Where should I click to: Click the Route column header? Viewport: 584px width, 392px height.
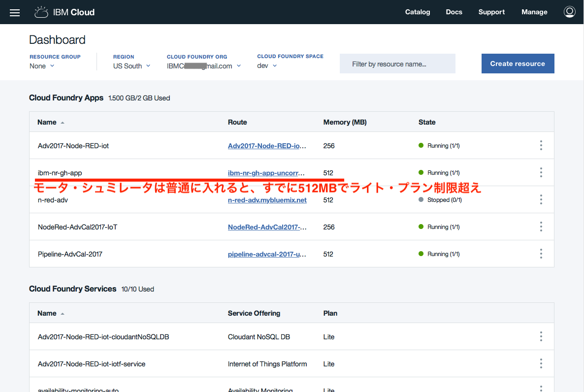[237, 122]
